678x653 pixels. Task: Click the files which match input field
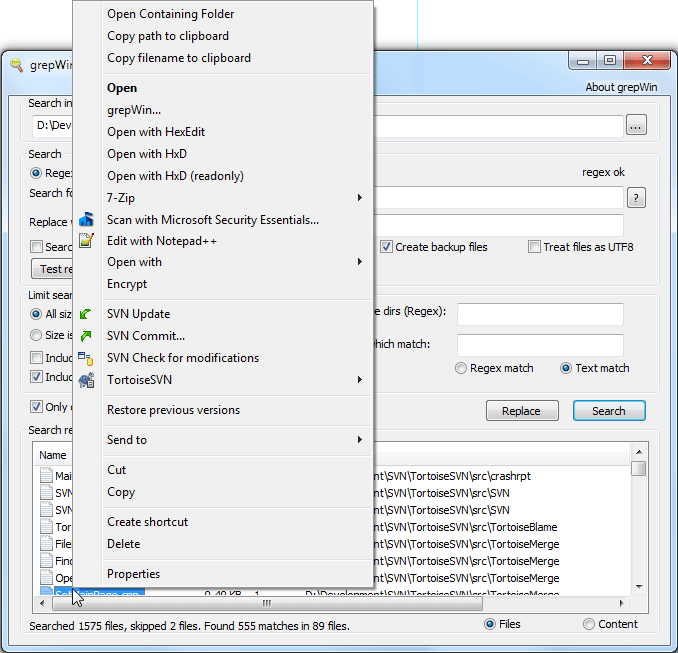pyautogui.click(x=540, y=345)
